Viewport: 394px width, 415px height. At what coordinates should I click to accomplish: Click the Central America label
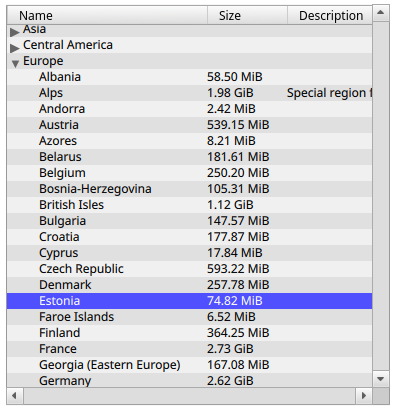point(68,45)
